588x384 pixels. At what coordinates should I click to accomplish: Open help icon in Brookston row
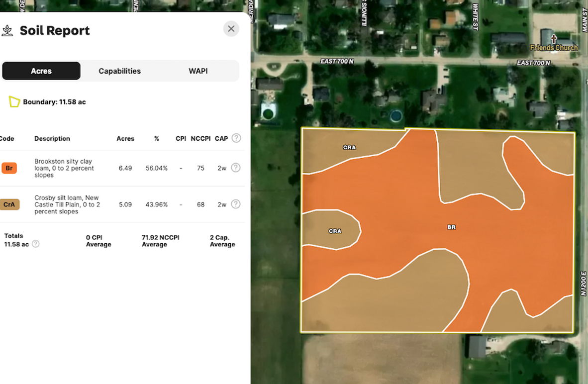pyautogui.click(x=236, y=168)
